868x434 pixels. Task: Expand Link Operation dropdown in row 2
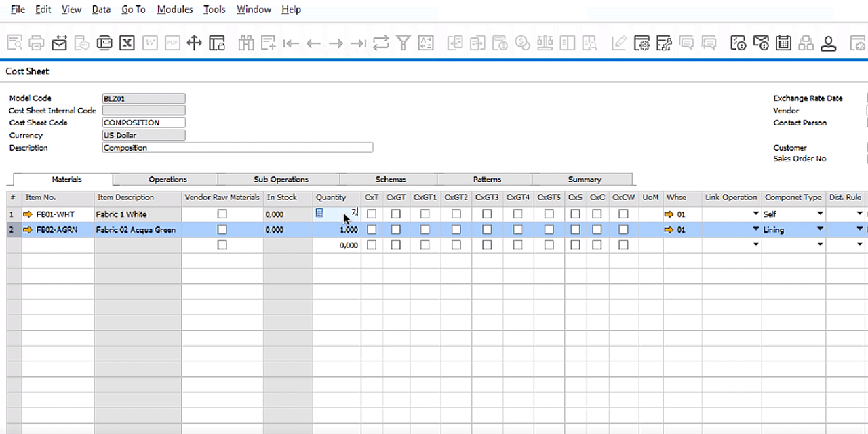755,230
